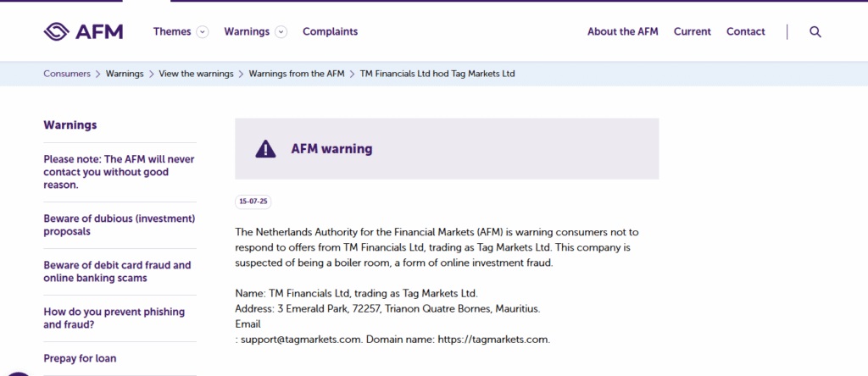Open the Current page
Image resolution: width=868 pixels, height=376 pixels.
(692, 31)
